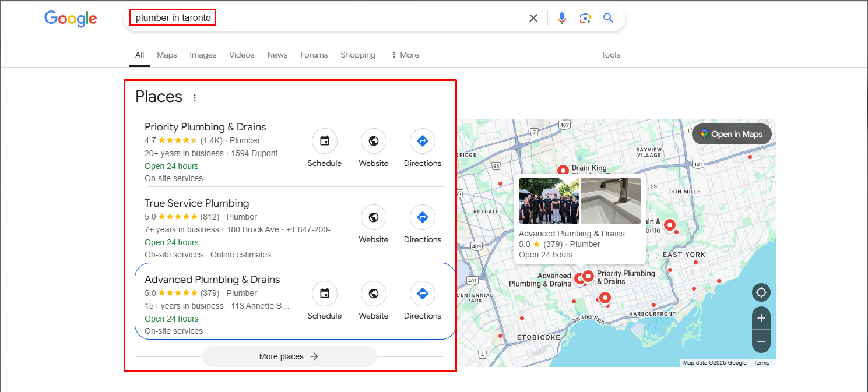Get Directions to True Service Plumbing
The height and width of the screenshot is (392, 868).
(x=423, y=217)
